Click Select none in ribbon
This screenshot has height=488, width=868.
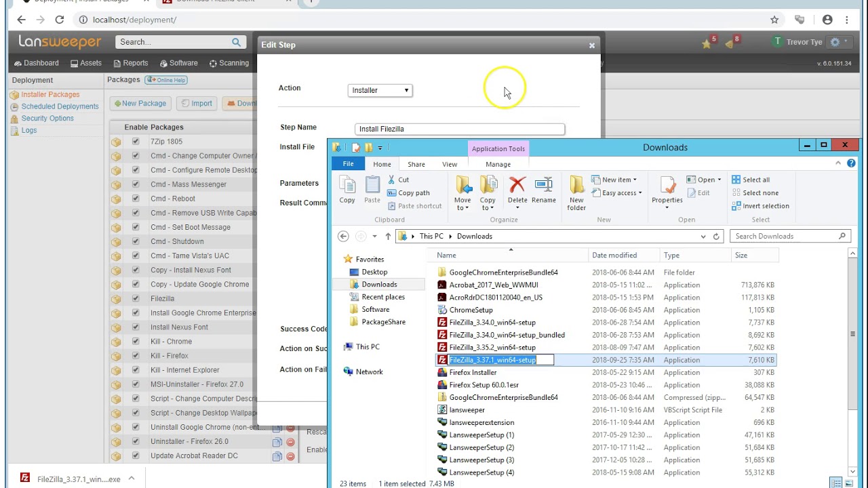click(x=755, y=192)
